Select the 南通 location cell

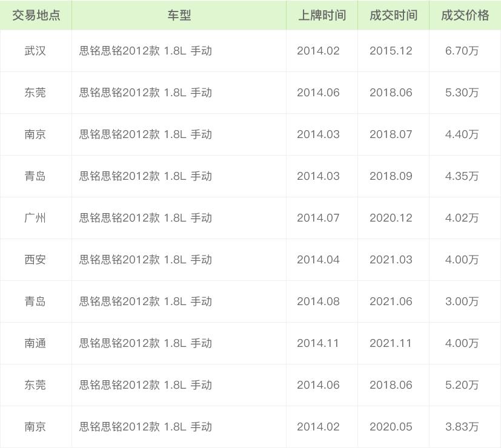pyautogui.click(x=35, y=343)
